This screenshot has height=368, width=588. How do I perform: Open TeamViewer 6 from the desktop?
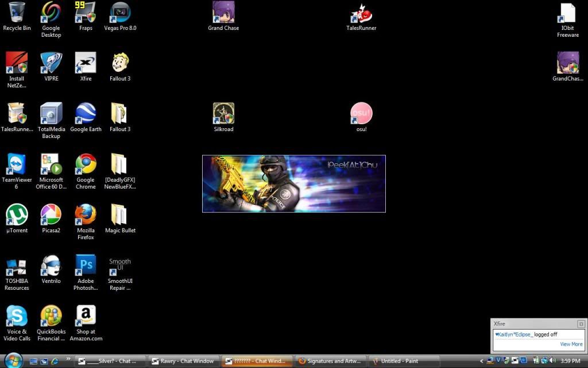tap(17, 164)
